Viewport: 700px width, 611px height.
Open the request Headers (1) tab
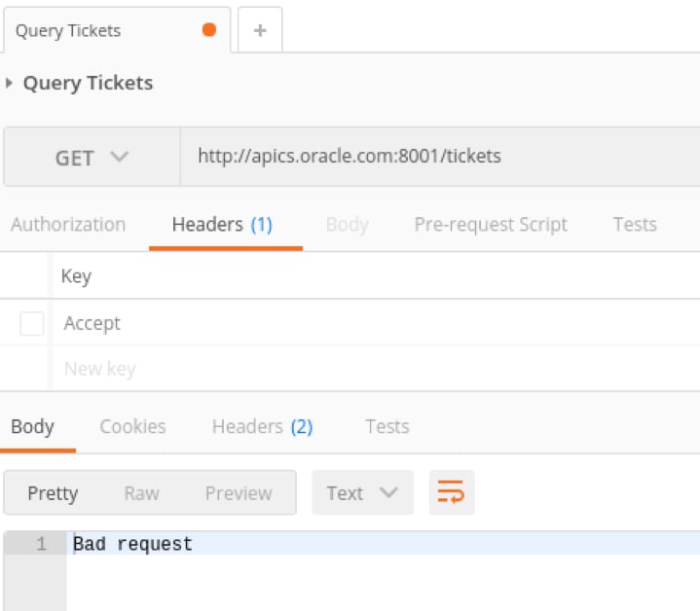(x=222, y=224)
